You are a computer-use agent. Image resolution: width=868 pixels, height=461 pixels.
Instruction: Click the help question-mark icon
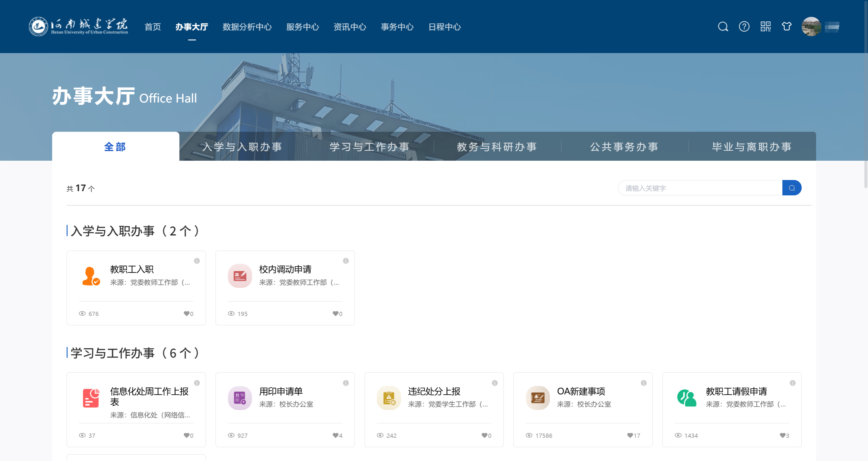click(744, 27)
